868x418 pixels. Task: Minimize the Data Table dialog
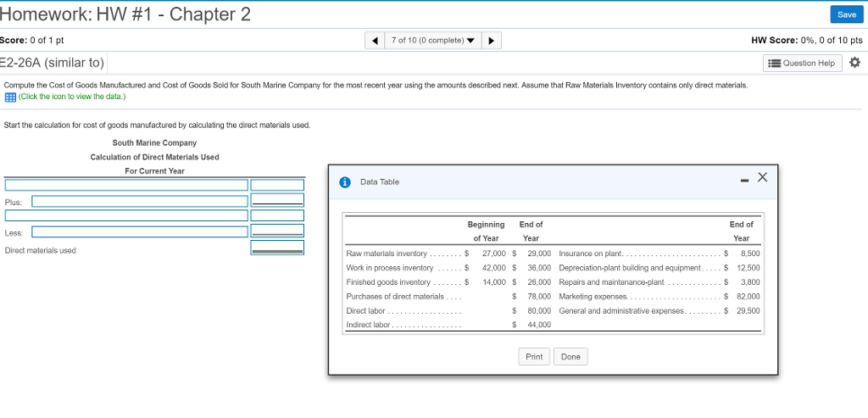744,180
